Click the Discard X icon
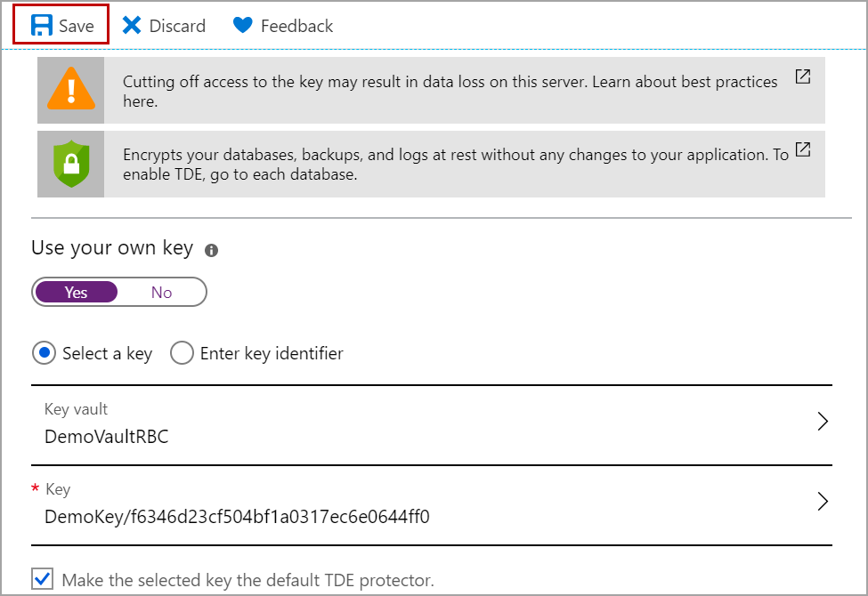868x596 pixels. [132, 26]
